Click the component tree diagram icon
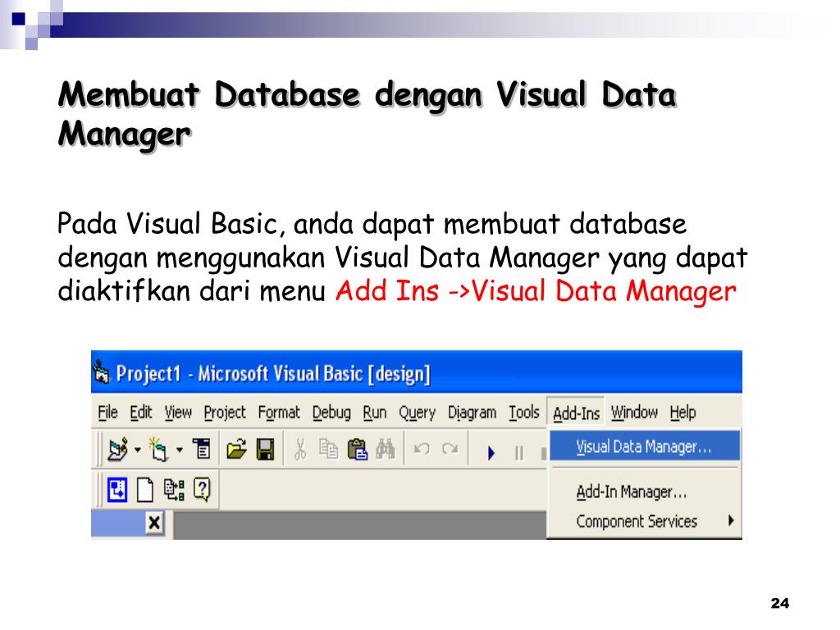 [x=174, y=490]
